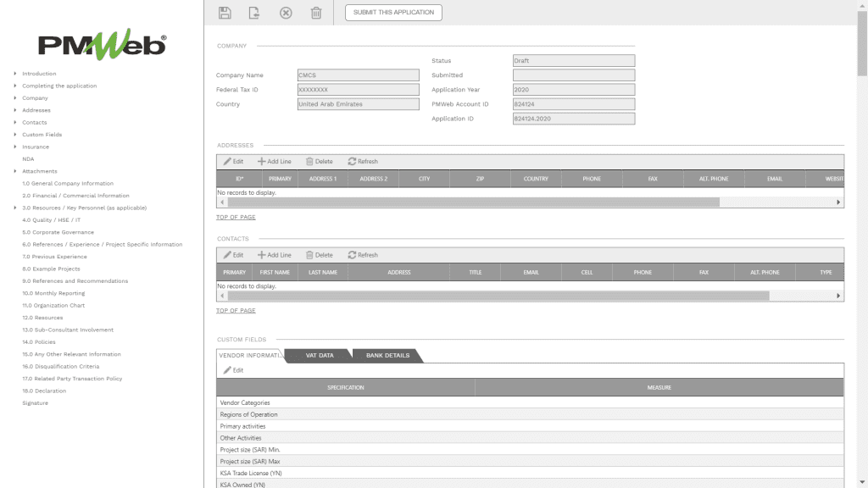Screen dimensions: 868x488
Task: Expand the Insurance tree node
Action: (x=15, y=146)
